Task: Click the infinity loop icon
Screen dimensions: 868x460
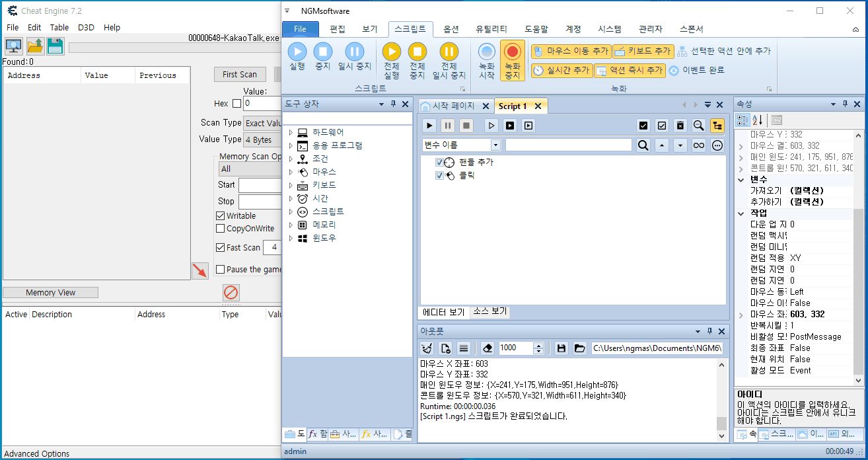Action: point(699,145)
